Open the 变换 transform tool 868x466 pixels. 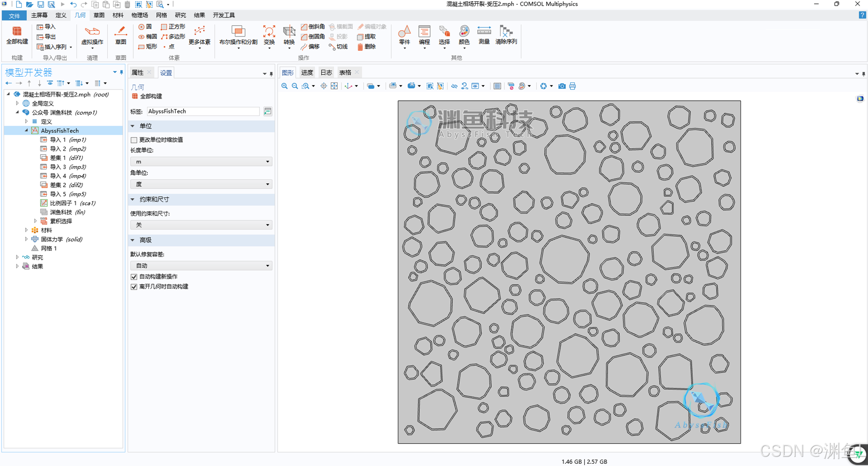point(269,36)
